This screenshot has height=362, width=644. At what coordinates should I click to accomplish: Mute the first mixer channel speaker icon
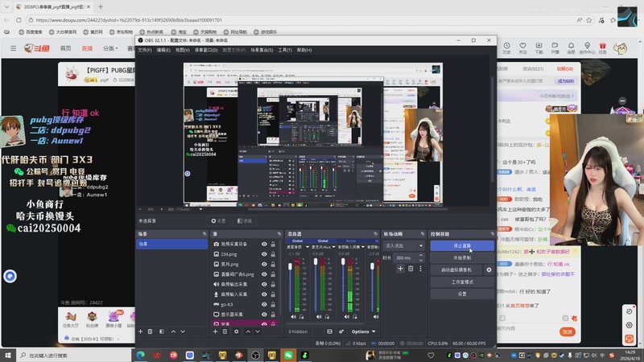[x=293, y=317]
